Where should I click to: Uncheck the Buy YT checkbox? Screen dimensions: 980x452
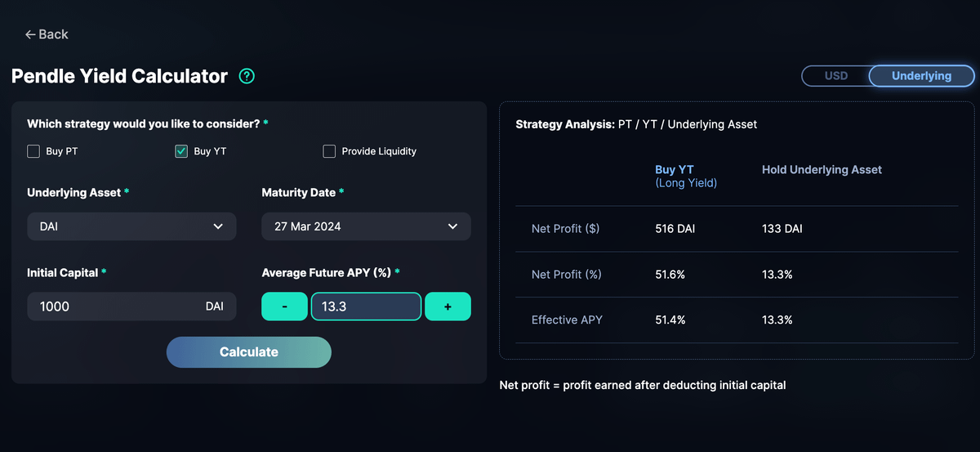pos(181,151)
